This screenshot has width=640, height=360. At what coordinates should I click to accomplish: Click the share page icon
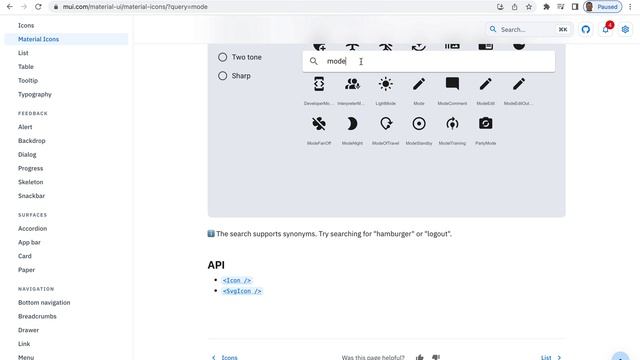[515, 7]
